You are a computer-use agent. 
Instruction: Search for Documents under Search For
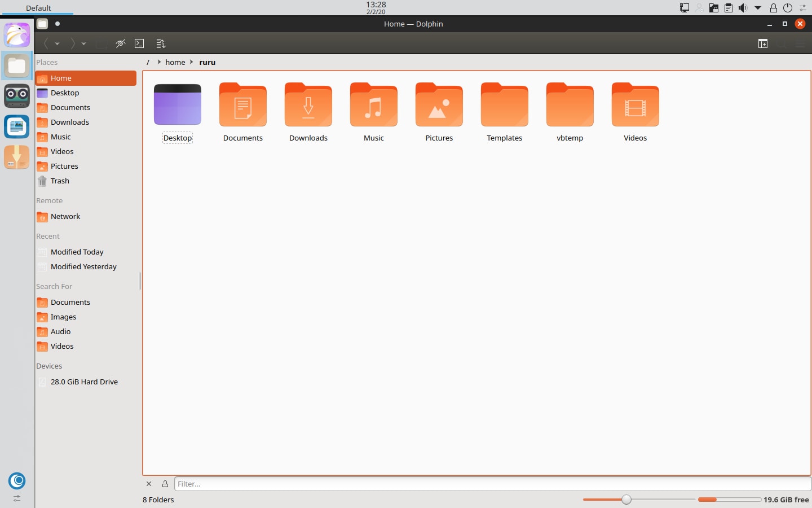point(86,302)
